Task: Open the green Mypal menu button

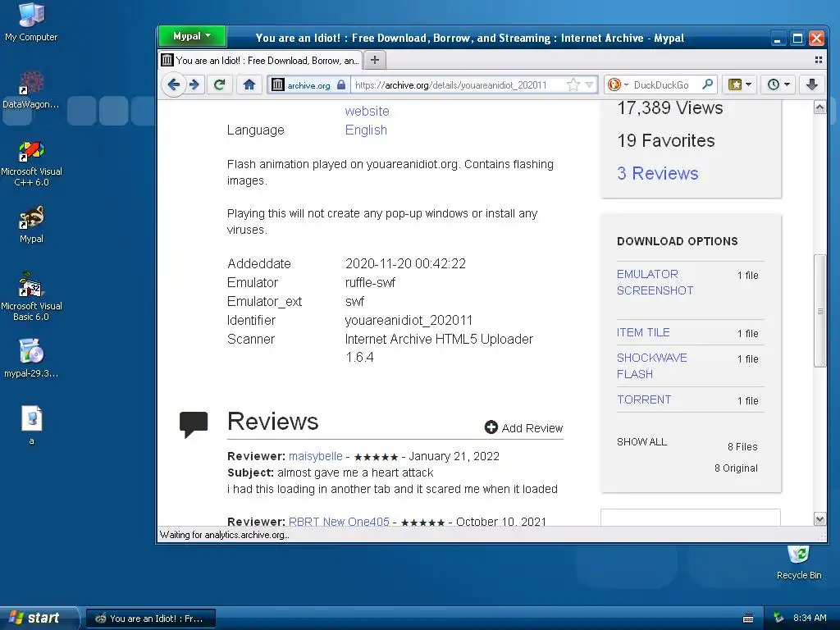Action: click(x=192, y=36)
